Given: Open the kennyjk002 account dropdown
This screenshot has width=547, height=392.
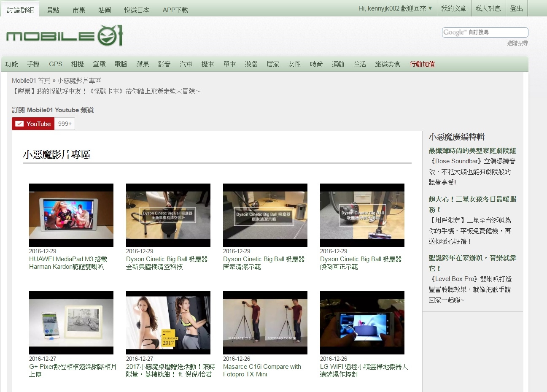Looking at the screenshot, I should click(395, 8).
